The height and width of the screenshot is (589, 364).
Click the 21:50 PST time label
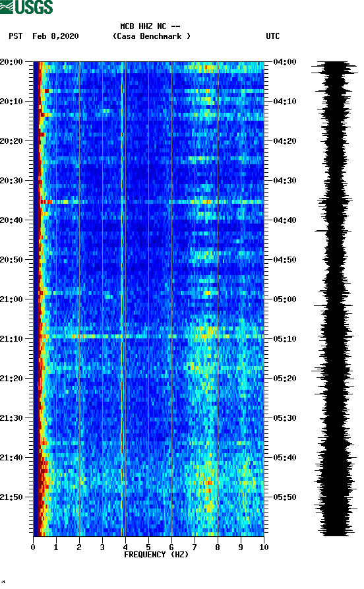(x=11, y=497)
